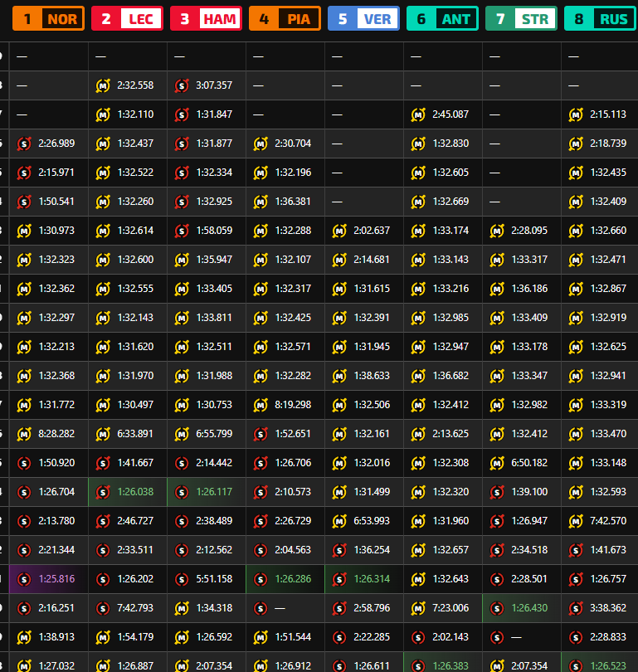
Task: Click purple fastest lap time 1:25.816
Action: [56, 579]
